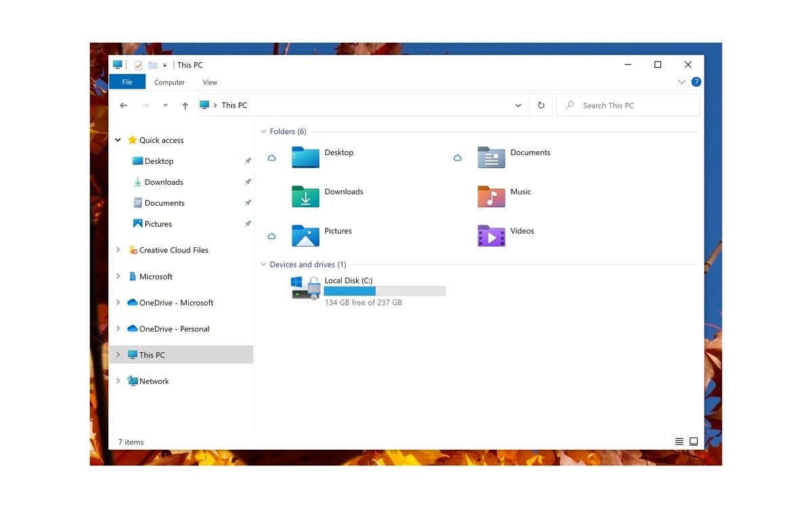Switch to details view in status bar
This screenshot has height=508, width=812.
679,442
